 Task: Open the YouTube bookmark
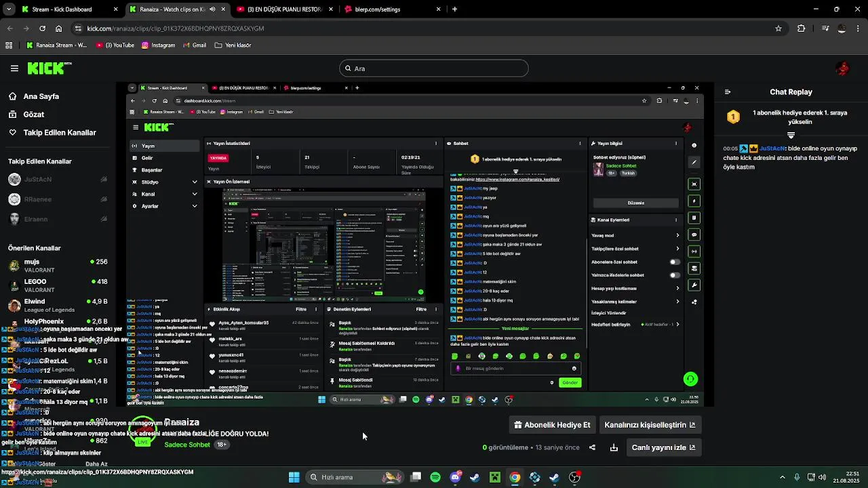tap(115, 45)
